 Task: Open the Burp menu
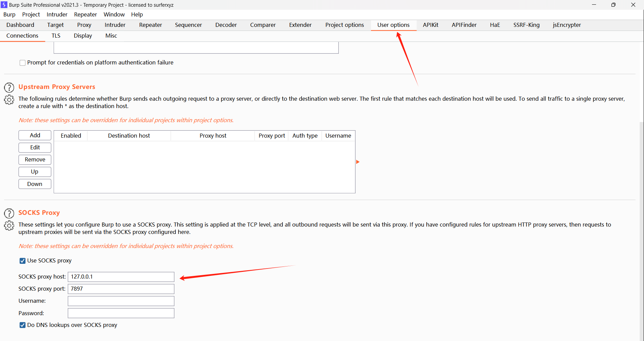tap(9, 14)
